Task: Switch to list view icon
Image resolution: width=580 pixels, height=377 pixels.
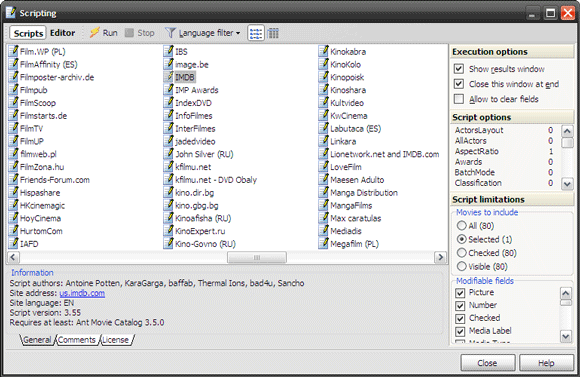Action: pos(256,33)
